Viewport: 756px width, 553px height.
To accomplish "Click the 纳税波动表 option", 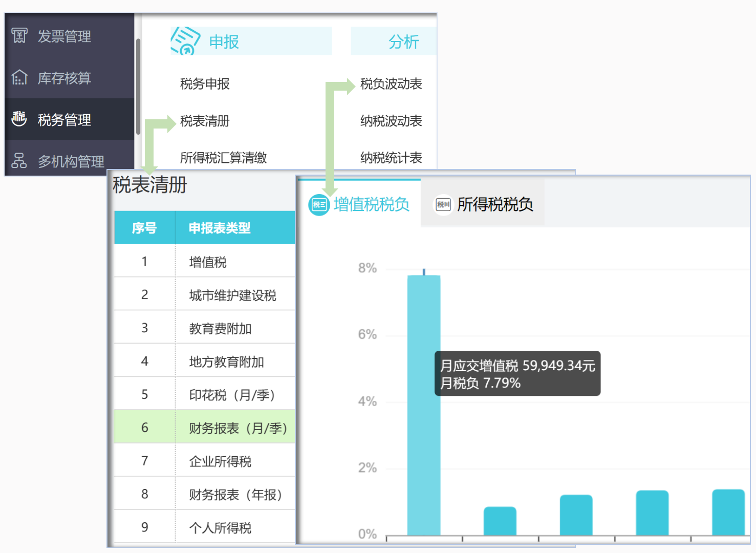I will pos(391,121).
